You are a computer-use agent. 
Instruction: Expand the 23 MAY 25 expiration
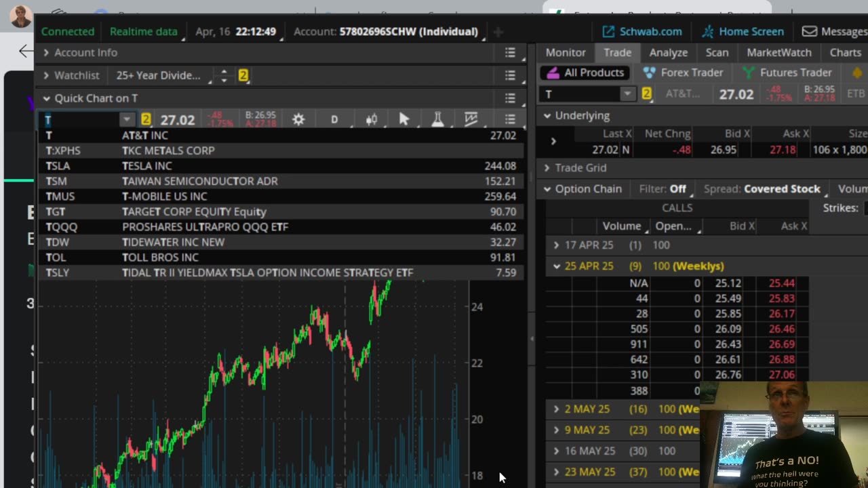(x=557, y=472)
